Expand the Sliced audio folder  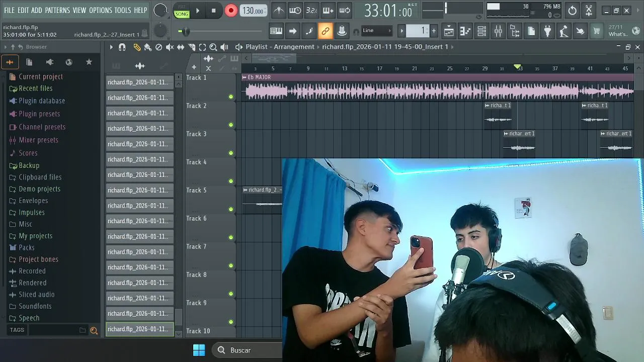37,295
